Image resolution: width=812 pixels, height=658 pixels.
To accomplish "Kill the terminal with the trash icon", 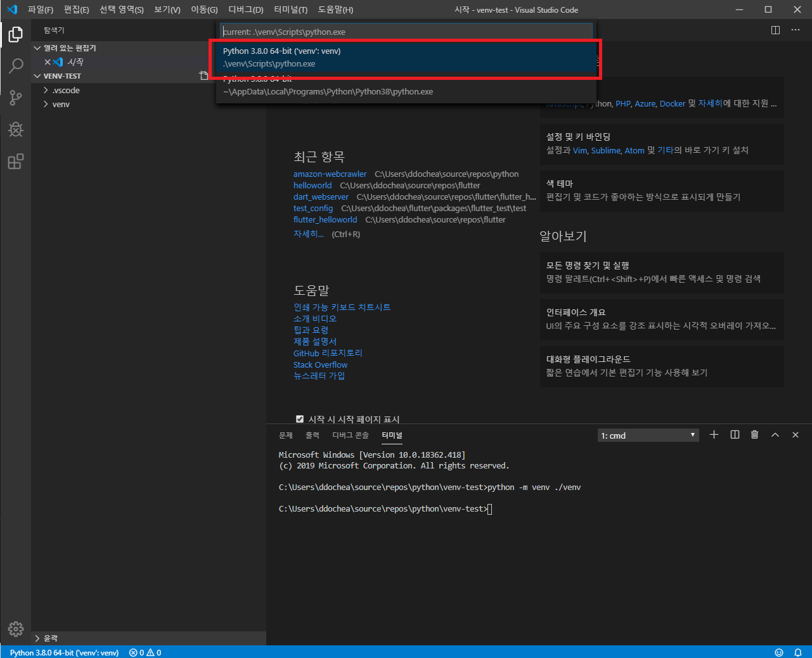I will (754, 434).
